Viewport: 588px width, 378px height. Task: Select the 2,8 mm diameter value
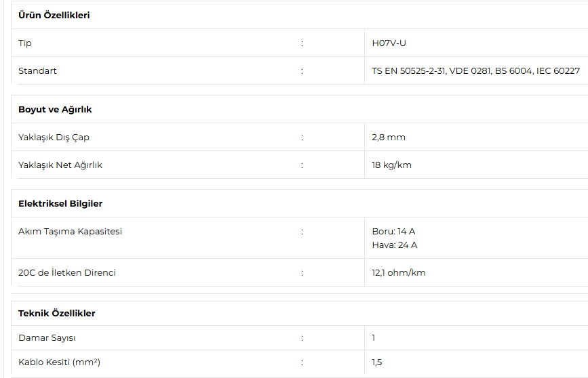tap(388, 138)
